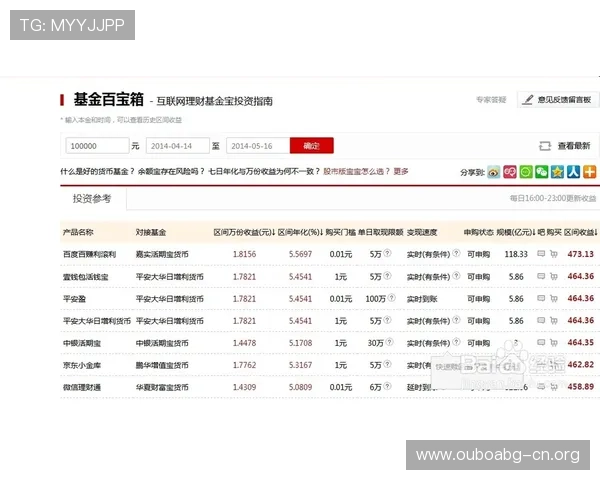This screenshot has width=600, height=480.
Task: Open comment icon in 中银活期宝 row
Action: 541,342
